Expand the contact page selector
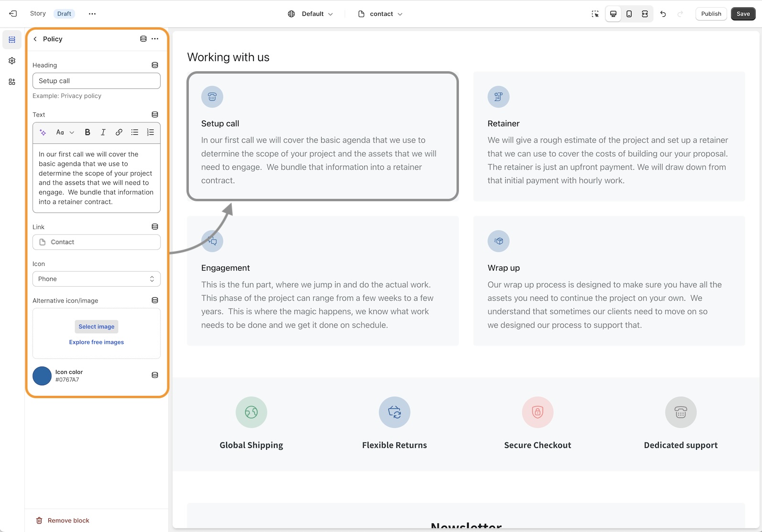Screen dimensions: 762x532 (381, 14)
